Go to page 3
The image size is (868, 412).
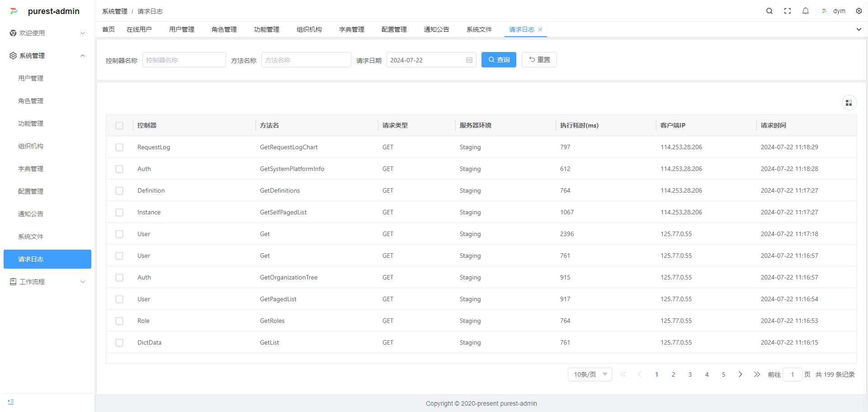pyautogui.click(x=690, y=374)
